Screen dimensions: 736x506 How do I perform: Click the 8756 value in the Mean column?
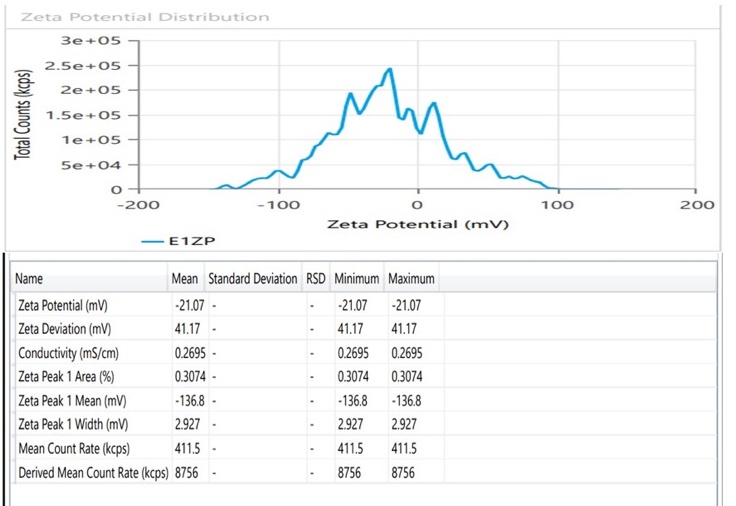187,472
